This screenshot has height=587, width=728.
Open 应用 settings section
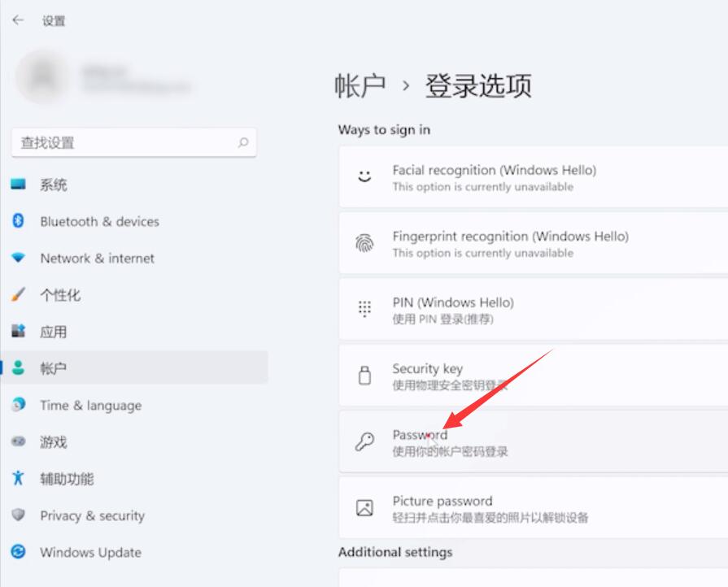click(x=133, y=332)
